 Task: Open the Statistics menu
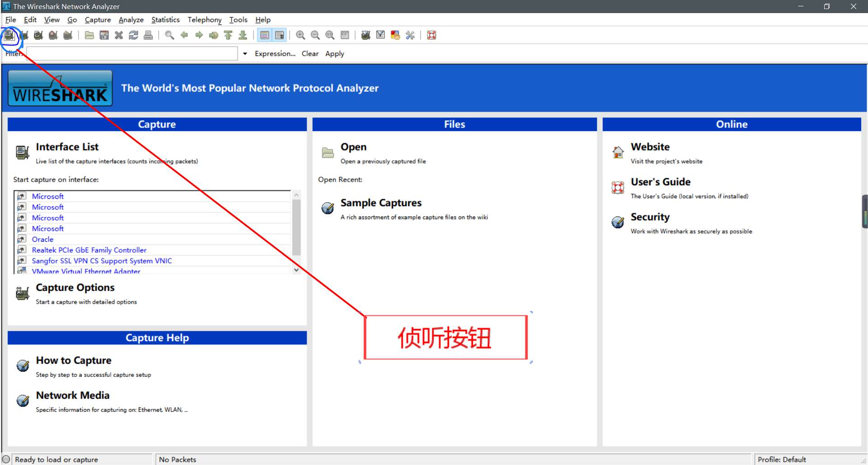165,20
